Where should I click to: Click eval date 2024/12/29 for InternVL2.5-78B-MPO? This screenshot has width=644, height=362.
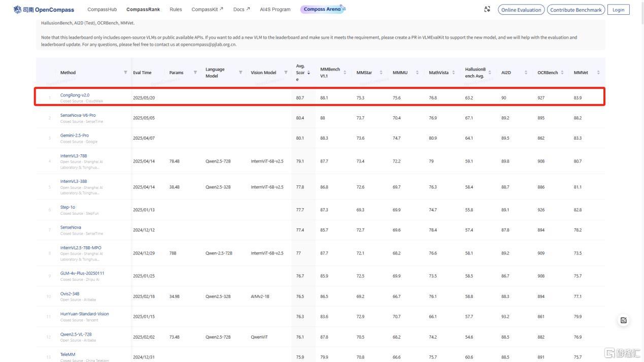(144, 253)
